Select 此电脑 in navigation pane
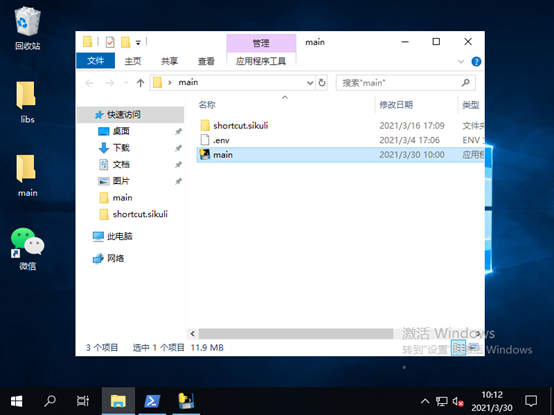554x415 pixels. coord(119,236)
